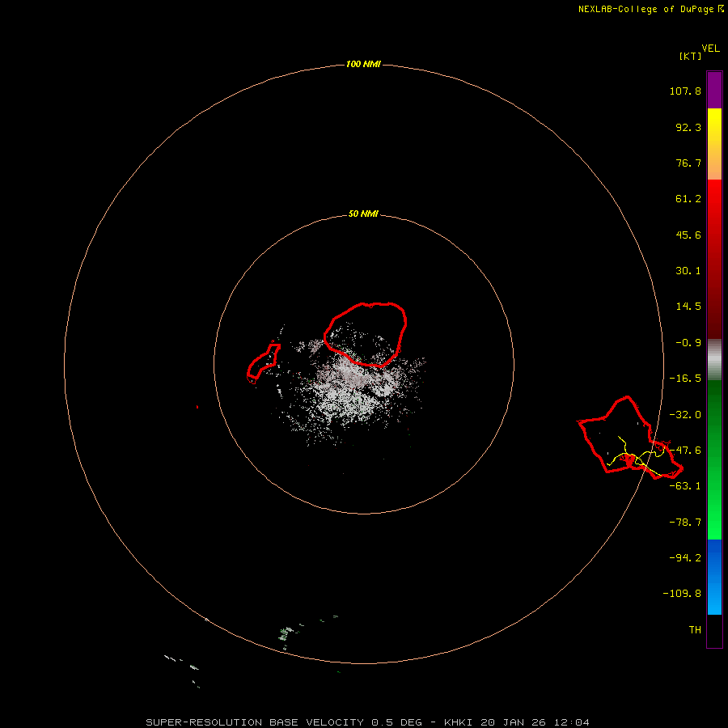
Task: Click the 45.6 legend value
Action: 688,235
